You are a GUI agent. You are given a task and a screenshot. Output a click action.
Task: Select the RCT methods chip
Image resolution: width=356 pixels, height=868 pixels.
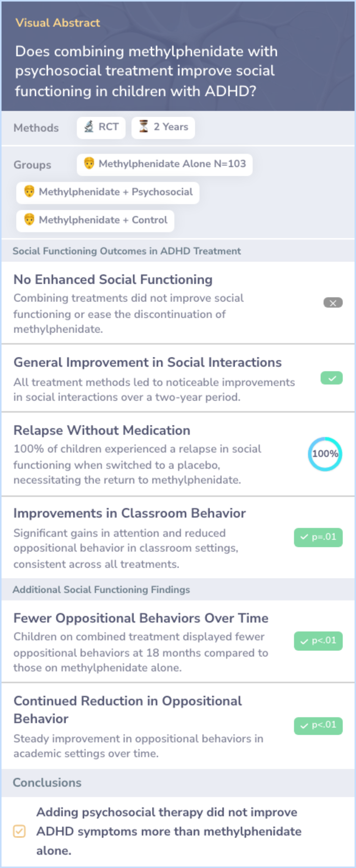101,128
